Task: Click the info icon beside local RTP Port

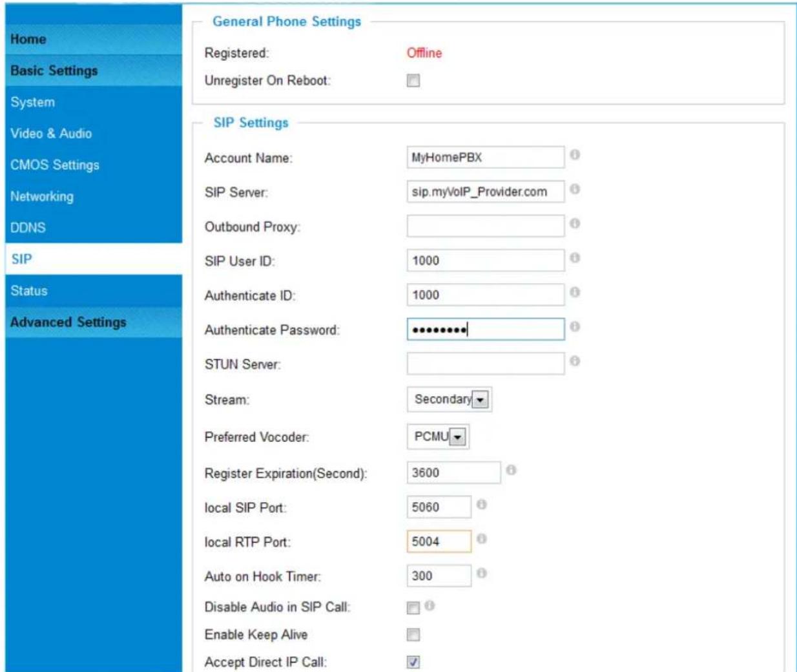Action: 481,539
